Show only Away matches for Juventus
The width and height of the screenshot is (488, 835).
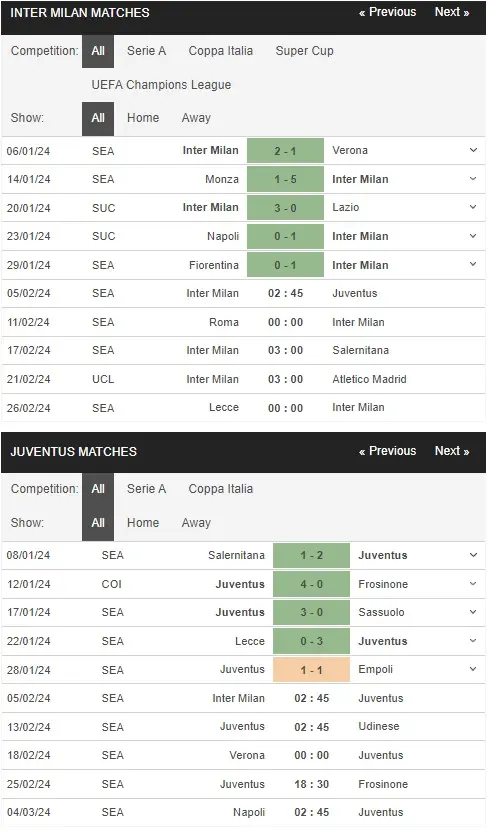click(196, 523)
